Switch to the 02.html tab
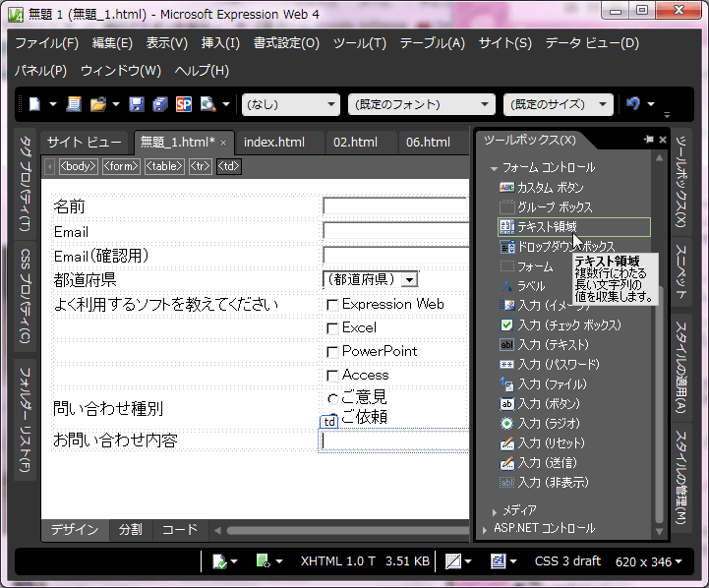The height and width of the screenshot is (588, 709). tap(355, 143)
